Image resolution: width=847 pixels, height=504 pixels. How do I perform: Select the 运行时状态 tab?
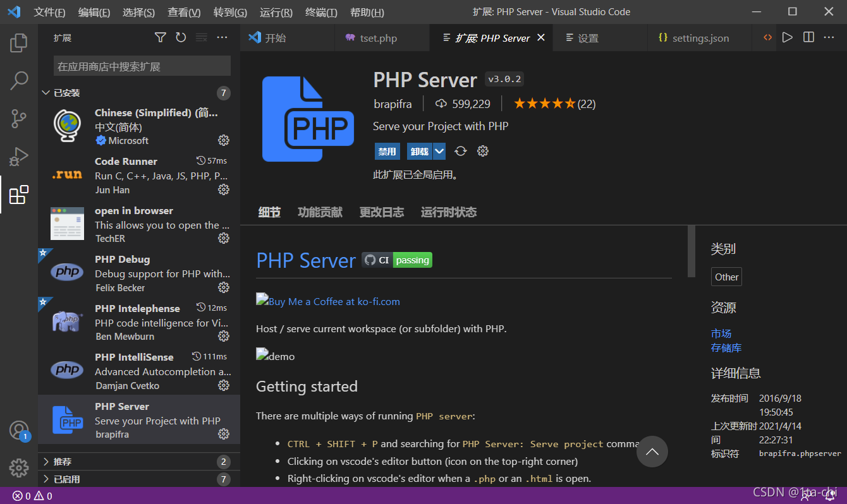pos(449,212)
